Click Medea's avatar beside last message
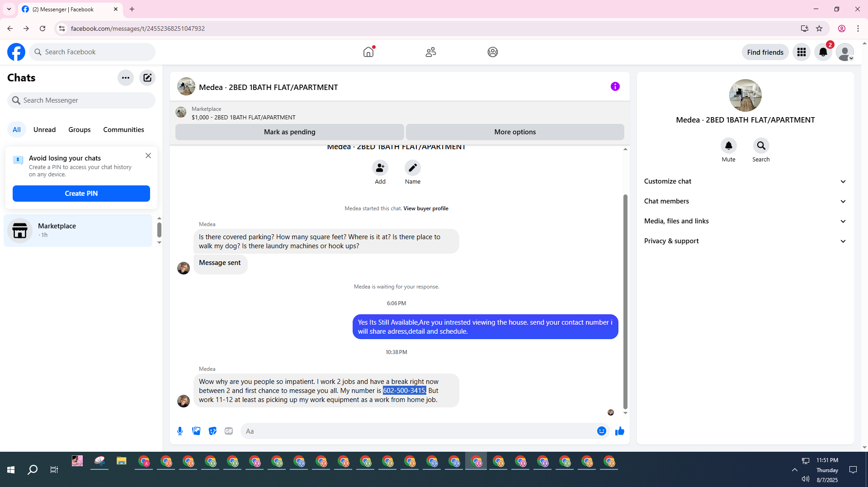Image resolution: width=868 pixels, height=487 pixels. (184, 401)
